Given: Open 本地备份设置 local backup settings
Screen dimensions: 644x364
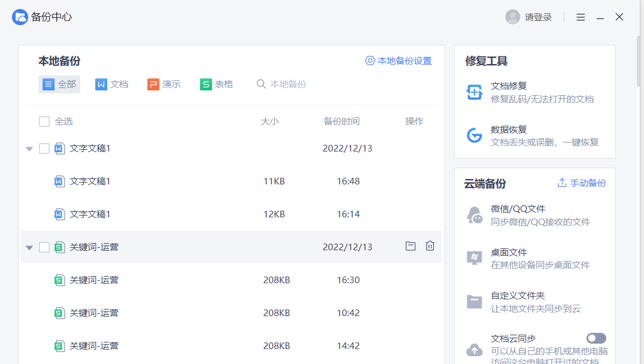Looking at the screenshot, I should coord(398,61).
